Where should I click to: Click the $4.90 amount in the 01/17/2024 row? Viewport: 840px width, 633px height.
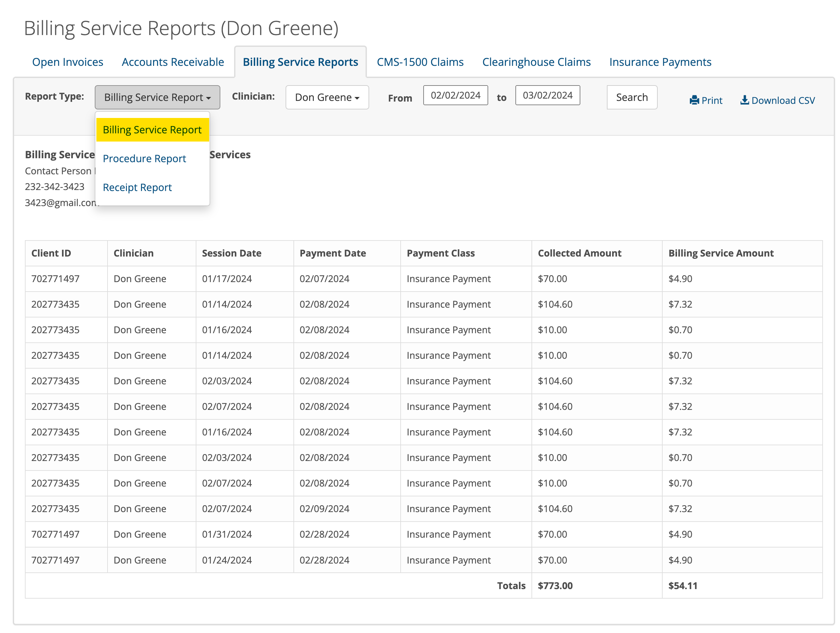(x=680, y=278)
